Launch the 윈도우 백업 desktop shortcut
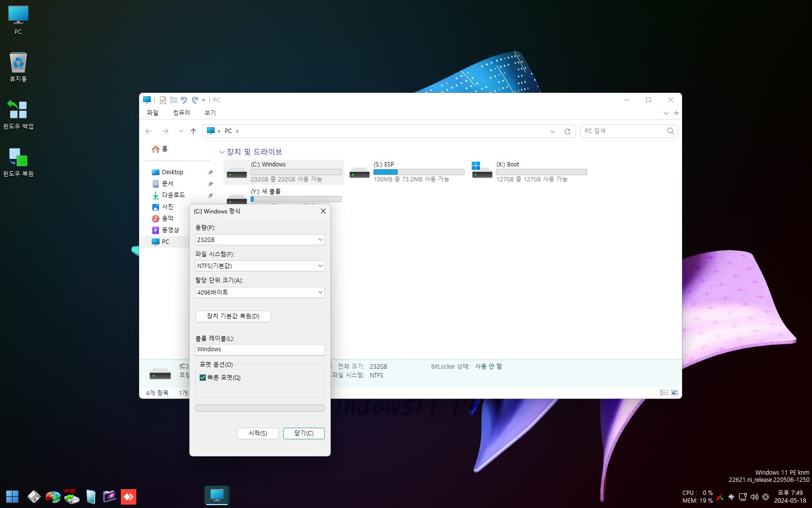 (18, 115)
